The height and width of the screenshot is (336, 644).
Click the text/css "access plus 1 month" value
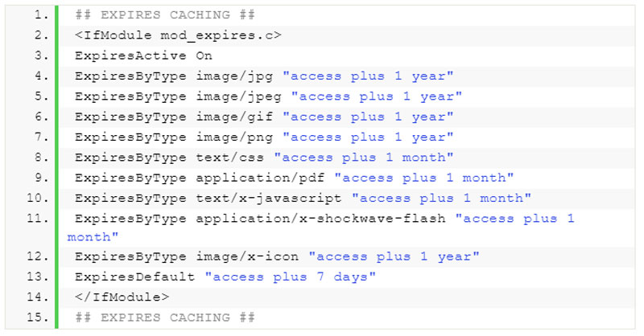[x=364, y=158]
